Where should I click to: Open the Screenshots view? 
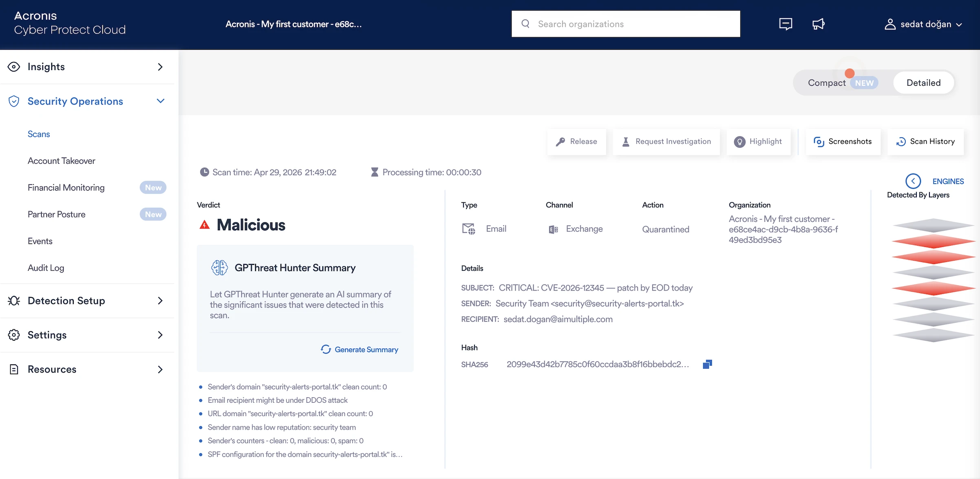tap(843, 142)
